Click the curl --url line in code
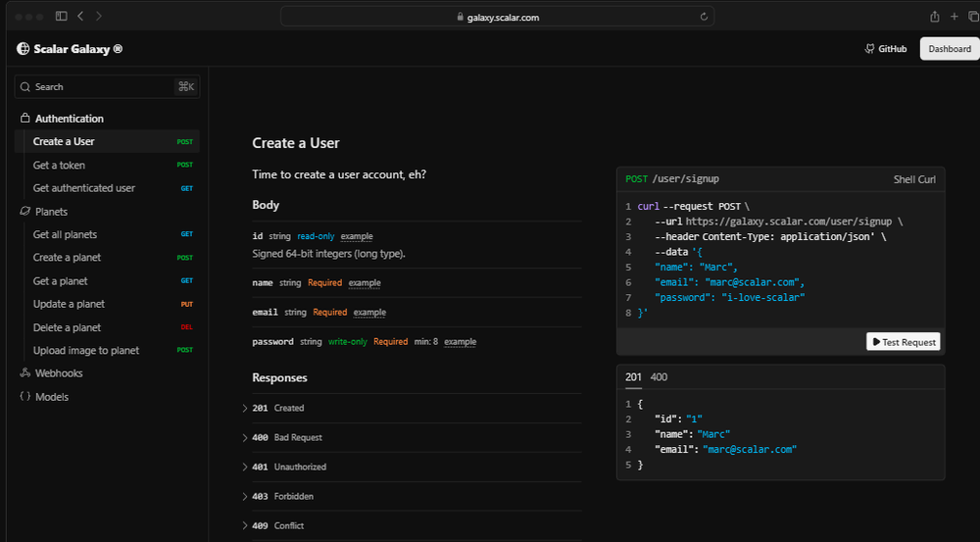This screenshot has height=542, width=980. [x=779, y=222]
